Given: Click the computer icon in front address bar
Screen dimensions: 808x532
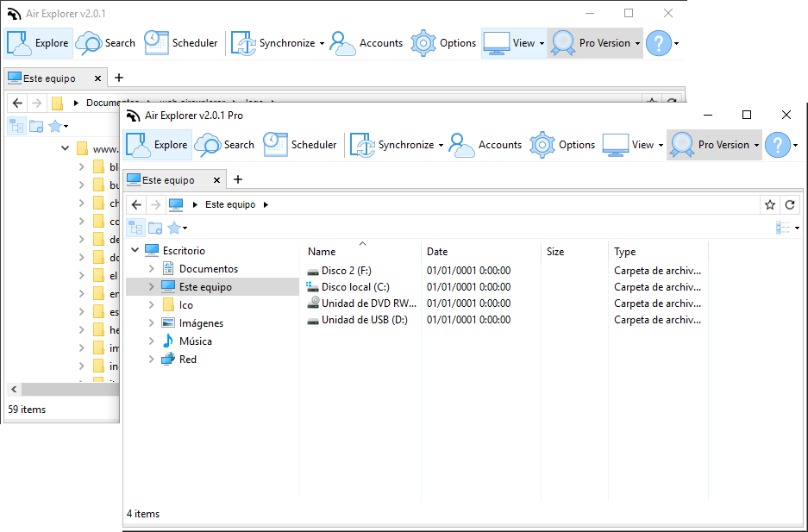Looking at the screenshot, I should tap(176, 204).
